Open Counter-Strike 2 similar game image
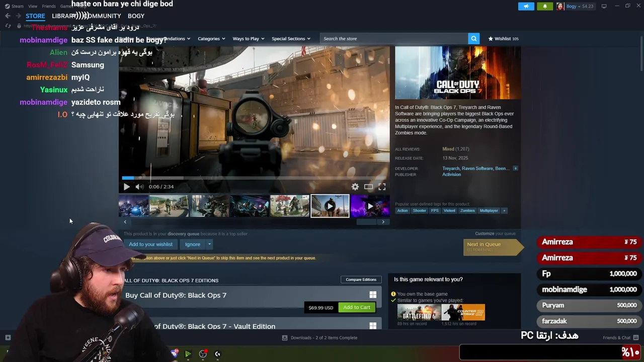The height and width of the screenshot is (362, 644). coord(463,312)
